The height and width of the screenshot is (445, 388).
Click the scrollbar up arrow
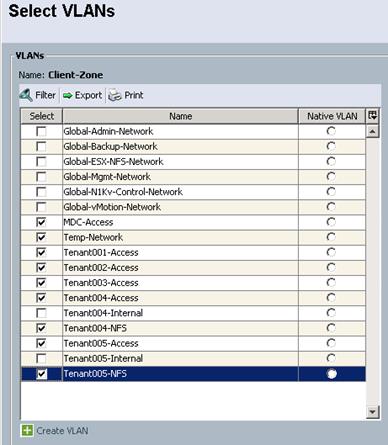point(372,131)
